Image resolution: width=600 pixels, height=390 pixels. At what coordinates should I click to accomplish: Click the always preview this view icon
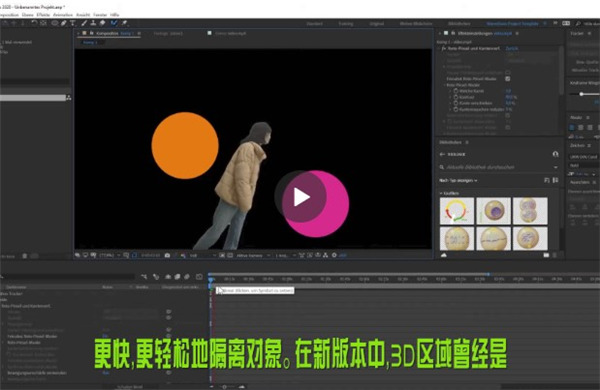point(78,255)
